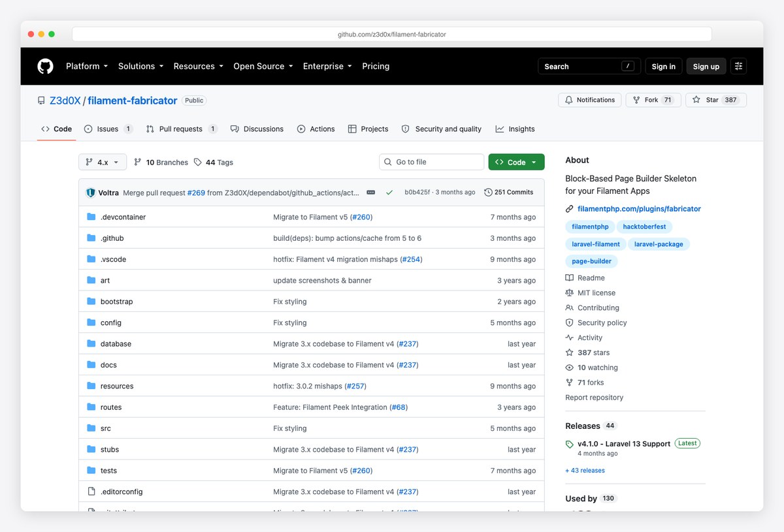
Task: Open the resources folder
Action: [117, 386]
